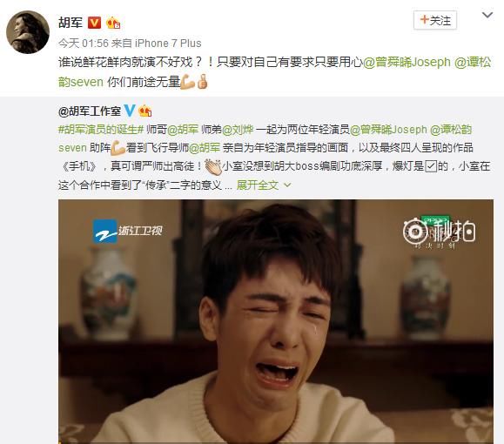Play the crying scene video thumbnail
This screenshot has height=444, width=504.
pyautogui.click(x=276, y=321)
